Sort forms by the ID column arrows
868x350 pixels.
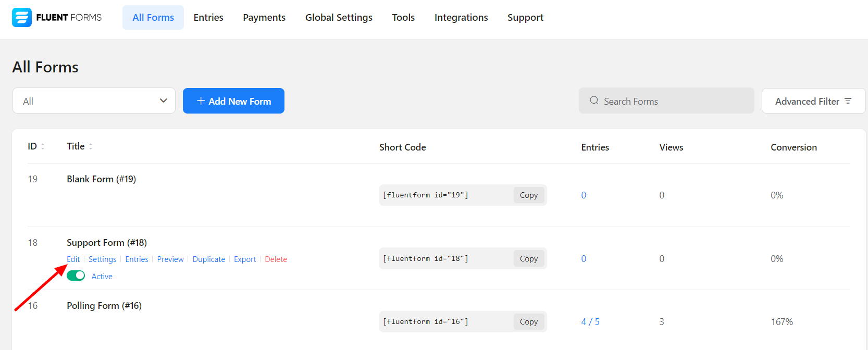(43, 146)
